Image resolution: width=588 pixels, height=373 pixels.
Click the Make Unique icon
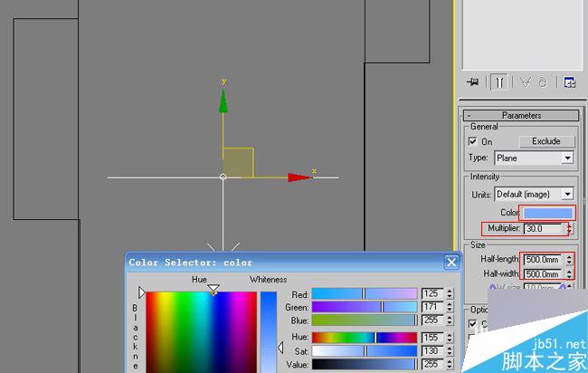[526, 81]
